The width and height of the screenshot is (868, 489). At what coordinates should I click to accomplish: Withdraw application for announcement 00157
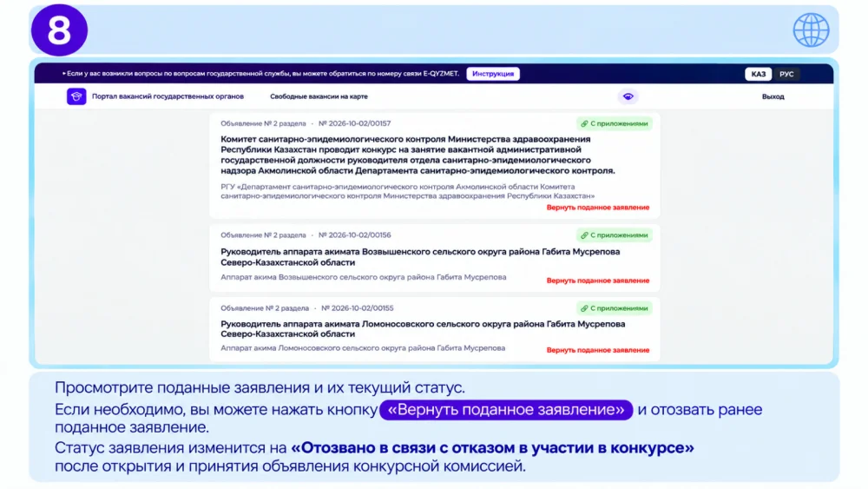(x=598, y=207)
